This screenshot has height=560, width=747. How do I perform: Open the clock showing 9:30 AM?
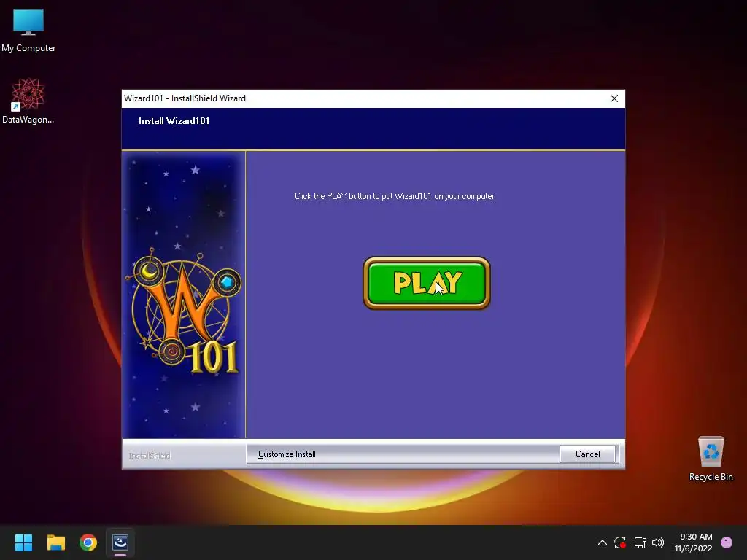(x=693, y=542)
